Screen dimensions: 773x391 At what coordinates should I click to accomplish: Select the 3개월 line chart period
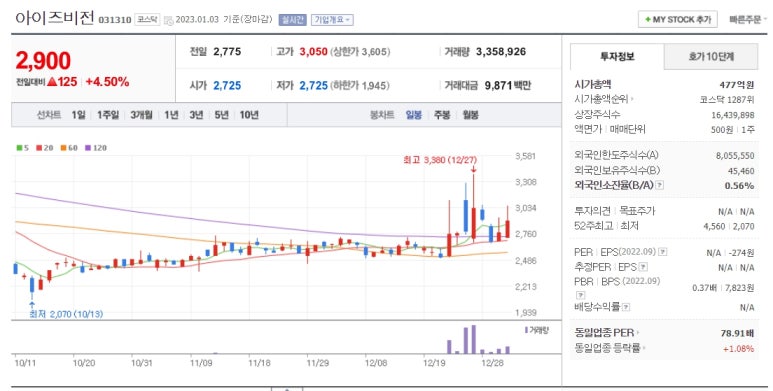141,115
